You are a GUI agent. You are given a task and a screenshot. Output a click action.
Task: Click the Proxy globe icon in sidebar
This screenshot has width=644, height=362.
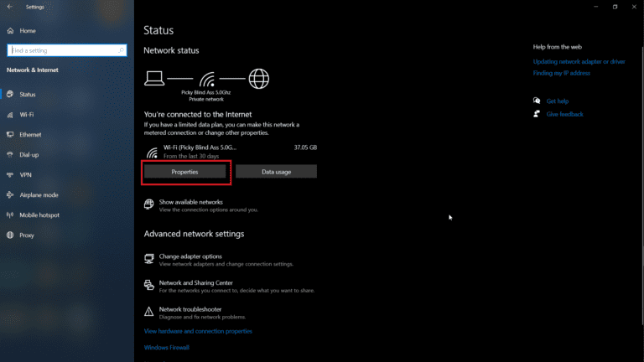(x=10, y=235)
